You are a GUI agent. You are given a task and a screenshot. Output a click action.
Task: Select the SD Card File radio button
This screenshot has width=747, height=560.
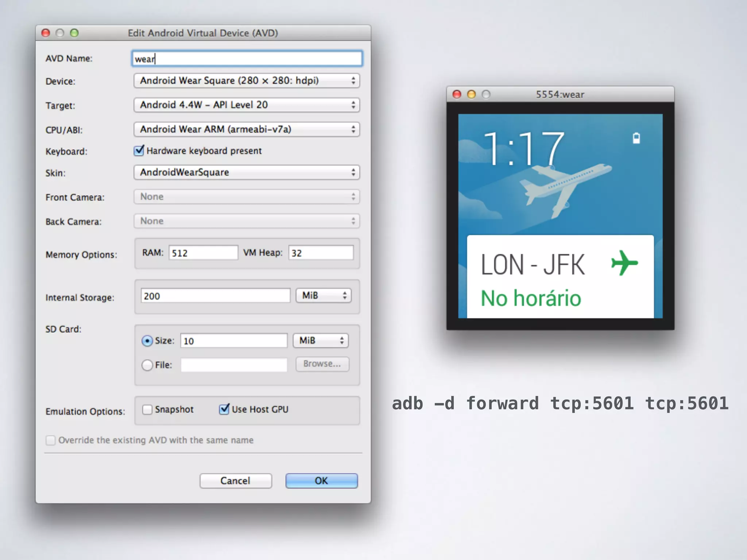pyautogui.click(x=147, y=365)
